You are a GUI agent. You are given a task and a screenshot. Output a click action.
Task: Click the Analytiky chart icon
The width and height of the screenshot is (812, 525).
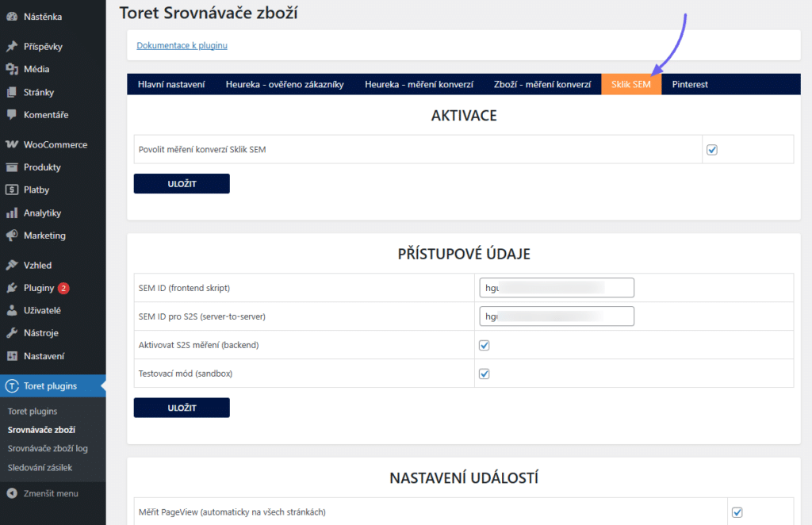point(10,213)
